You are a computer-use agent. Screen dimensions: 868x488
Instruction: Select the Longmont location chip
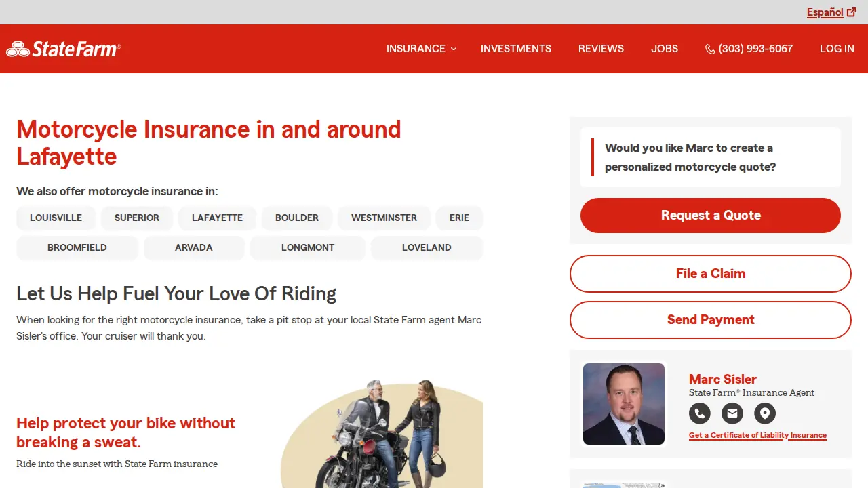[308, 247]
